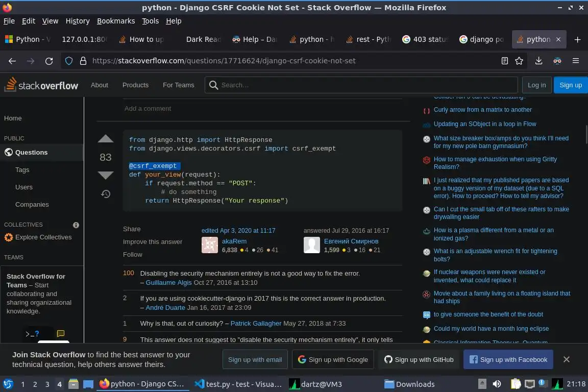The image size is (588, 392).
Task: Click the Sign up button
Action: (x=570, y=85)
